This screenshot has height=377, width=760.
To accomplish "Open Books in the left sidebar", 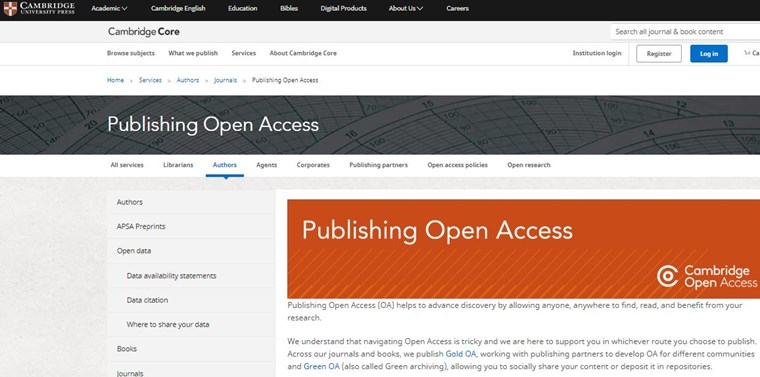I will pyautogui.click(x=191, y=348).
